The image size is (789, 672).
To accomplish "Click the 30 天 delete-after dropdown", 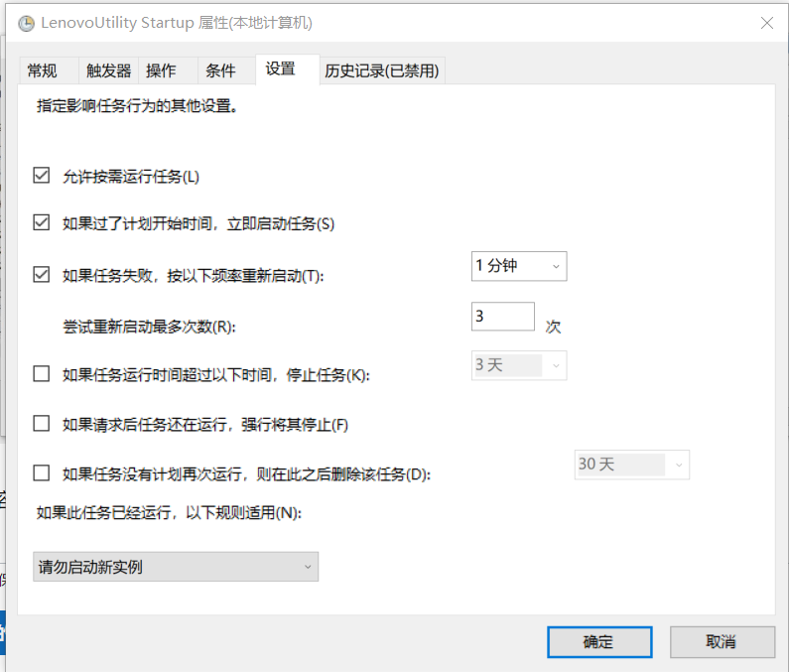I will point(631,465).
